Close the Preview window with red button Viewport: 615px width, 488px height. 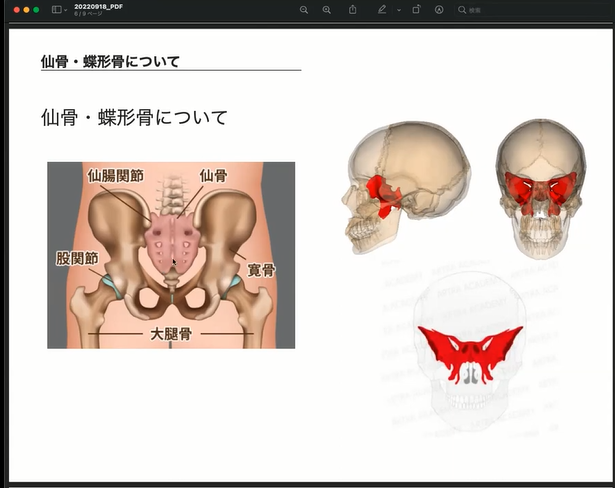(15, 9)
